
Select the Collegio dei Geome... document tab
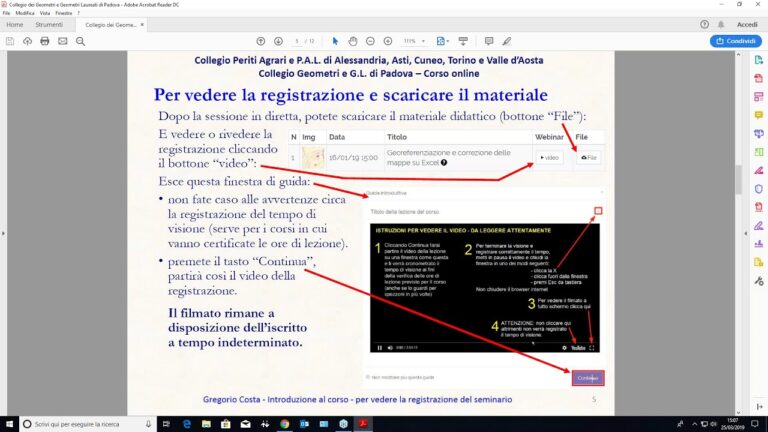pyautogui.click(x=111, y=24)
